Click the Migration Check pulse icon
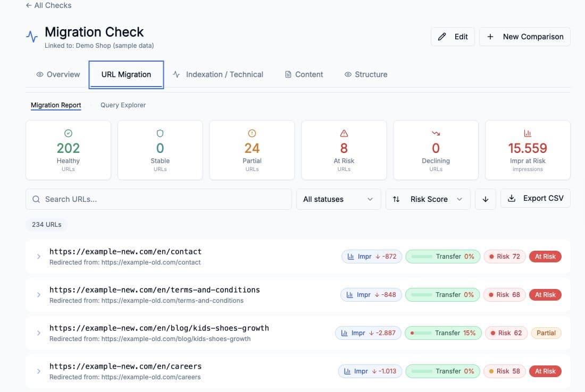The height and width of the screenshot is (392, 585). [x=32, y=36]
